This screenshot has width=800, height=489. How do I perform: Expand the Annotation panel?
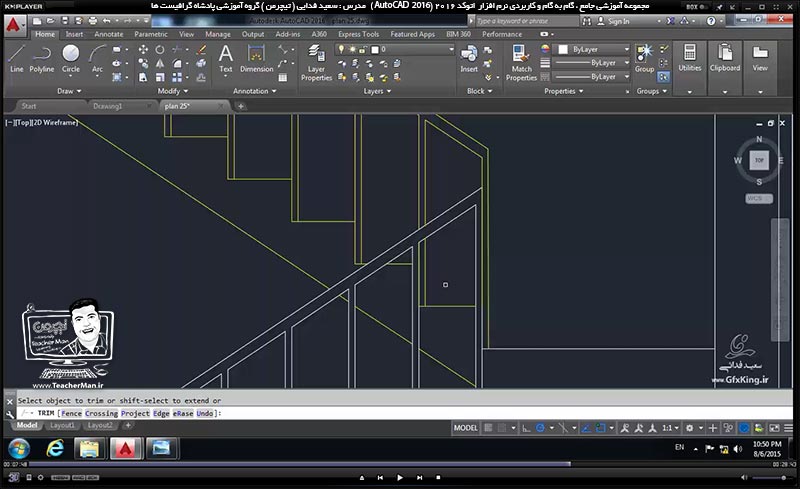(x=254, y=91)
